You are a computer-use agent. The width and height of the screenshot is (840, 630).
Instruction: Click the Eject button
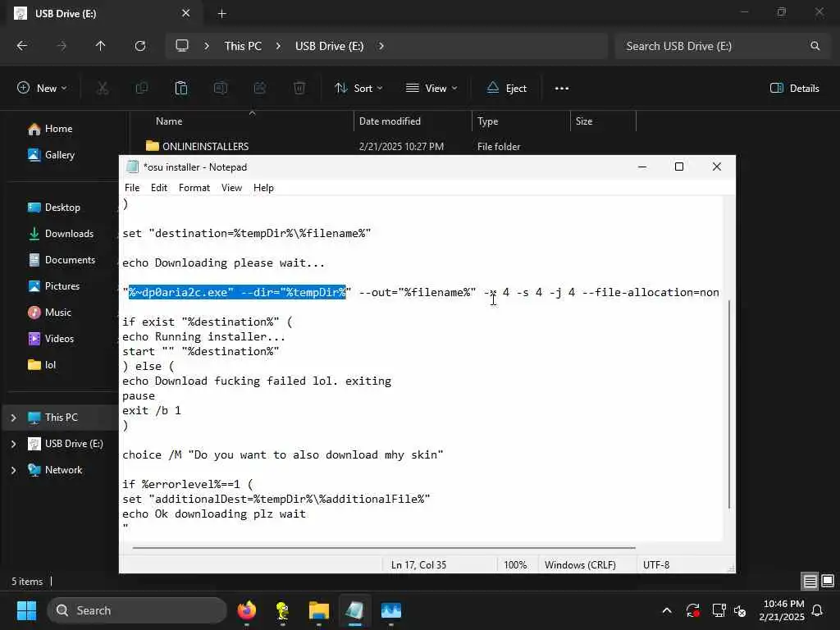coord(507,89)
